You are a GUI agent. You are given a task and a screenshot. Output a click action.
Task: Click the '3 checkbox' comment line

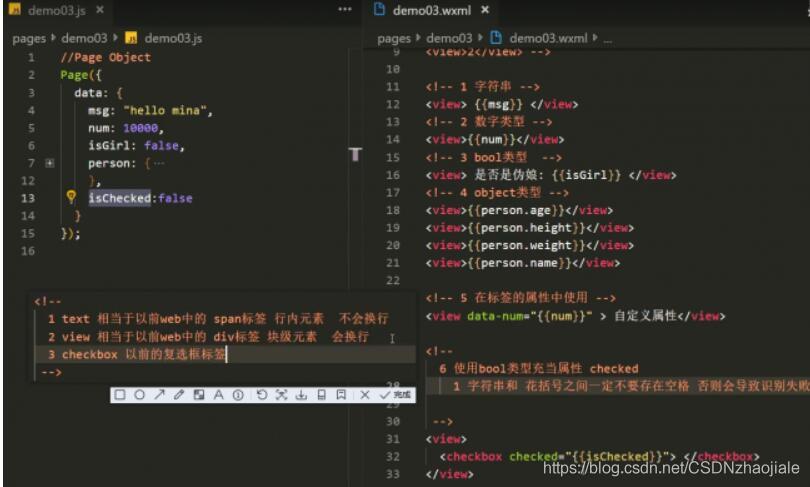click(x=137, y=354)
